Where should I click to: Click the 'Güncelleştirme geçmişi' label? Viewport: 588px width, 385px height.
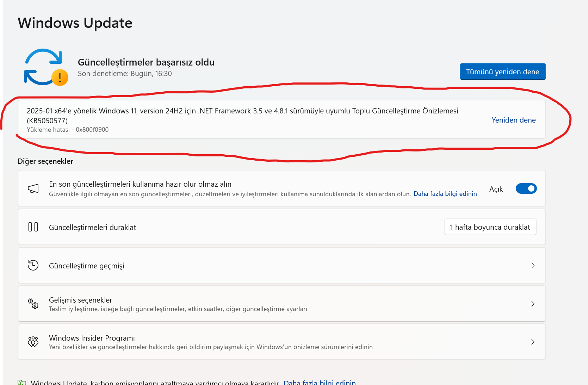87,266
